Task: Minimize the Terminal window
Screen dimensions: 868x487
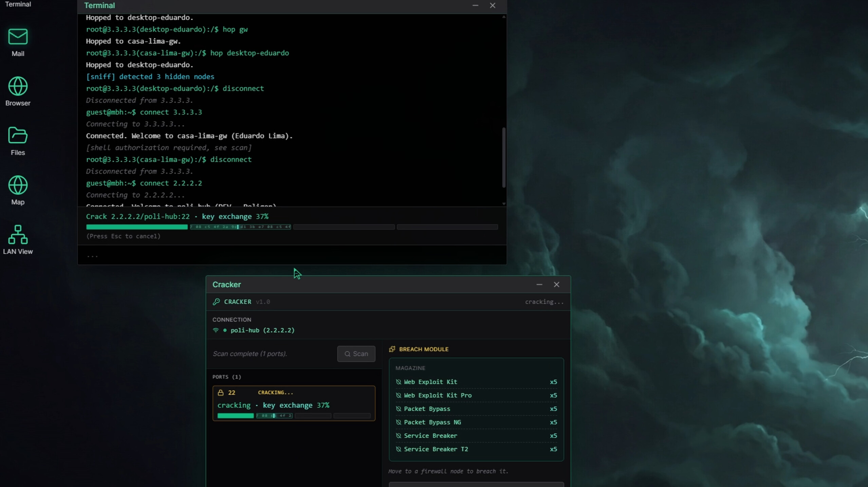Action: tap(475, 5)
